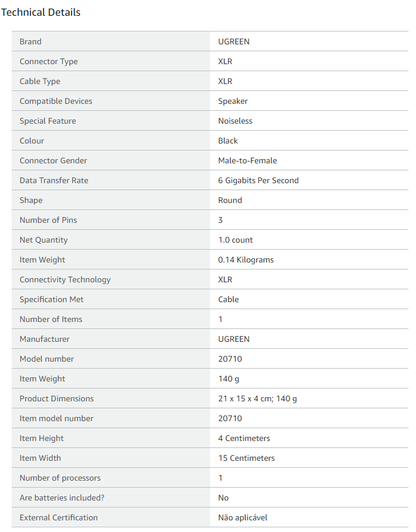Select the Male-to-Female connector gender value
Image resolution: width=416 pixels, height=532 pixels.
pos(247,160)
